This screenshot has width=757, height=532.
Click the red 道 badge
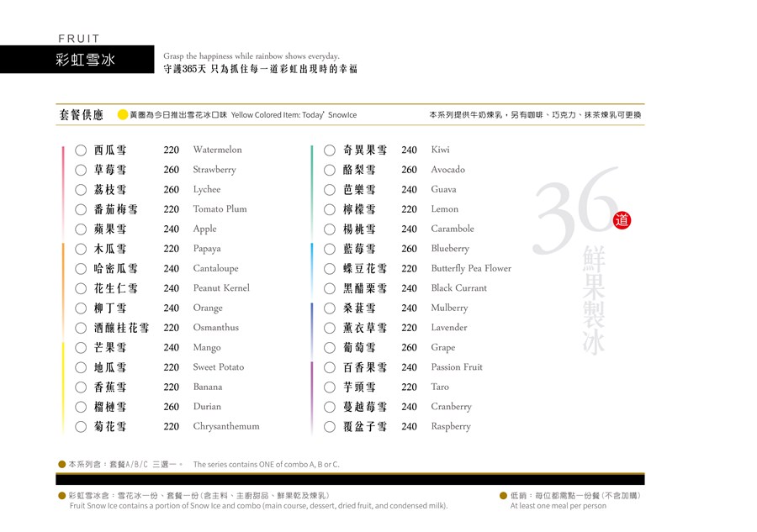(622, 220)
